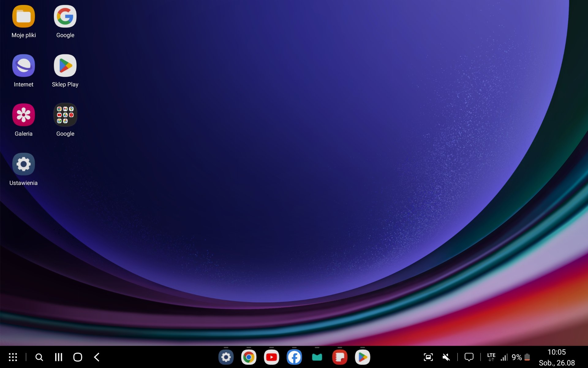Open the teal app in the taskbar

[x=317, y=357]
